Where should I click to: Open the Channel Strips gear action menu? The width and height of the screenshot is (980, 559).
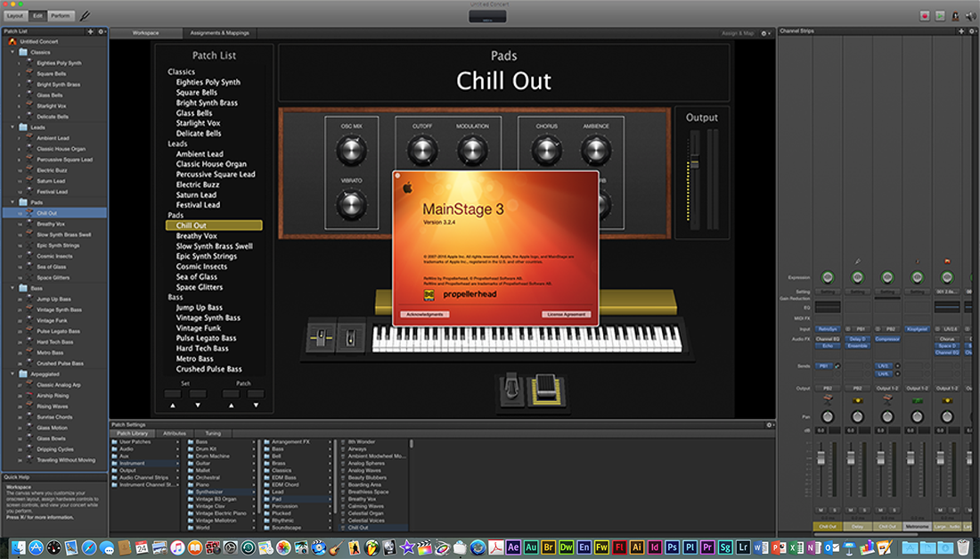[x=973, y=30]
